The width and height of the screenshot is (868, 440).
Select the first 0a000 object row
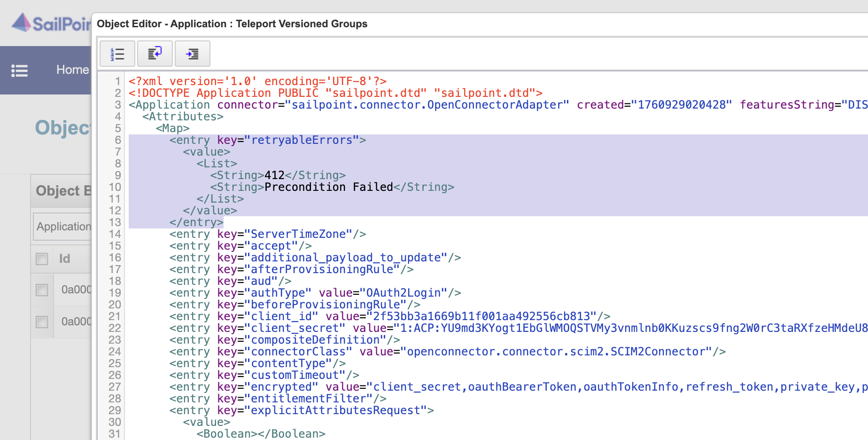75,290
